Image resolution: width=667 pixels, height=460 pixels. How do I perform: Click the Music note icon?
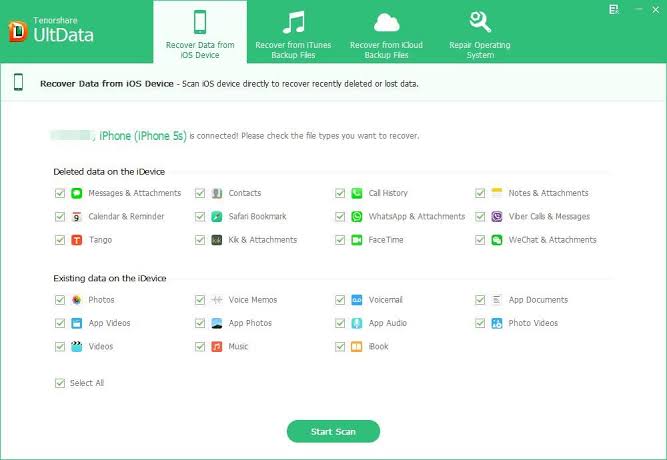click(x=217, y=346)
